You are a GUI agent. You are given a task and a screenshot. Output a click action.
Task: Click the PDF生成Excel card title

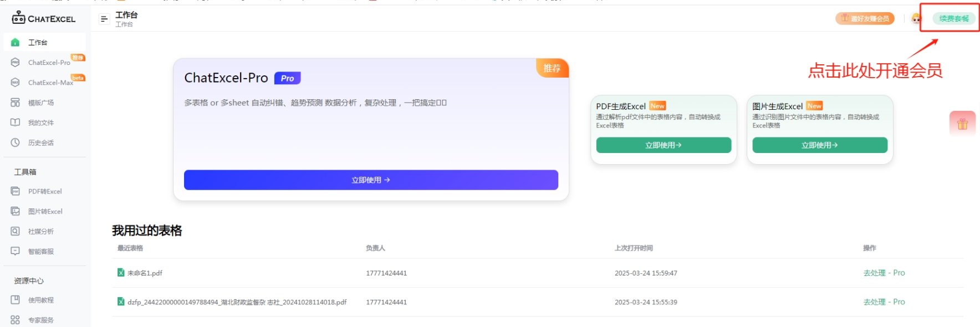click(x=621, y=106)
